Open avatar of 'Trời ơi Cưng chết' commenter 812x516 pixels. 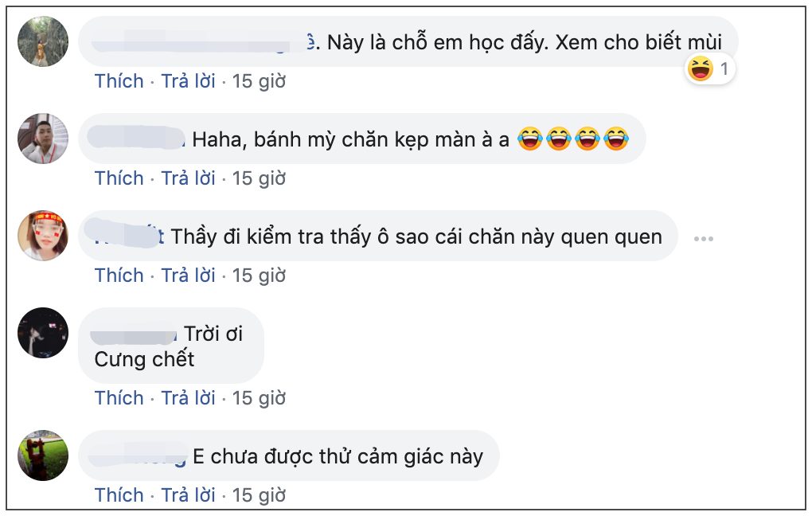coord(43,333)
